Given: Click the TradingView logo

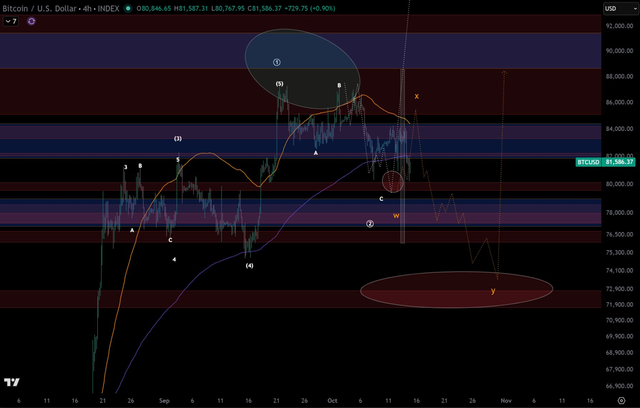Looking at the screenshot, I should 12,382.
